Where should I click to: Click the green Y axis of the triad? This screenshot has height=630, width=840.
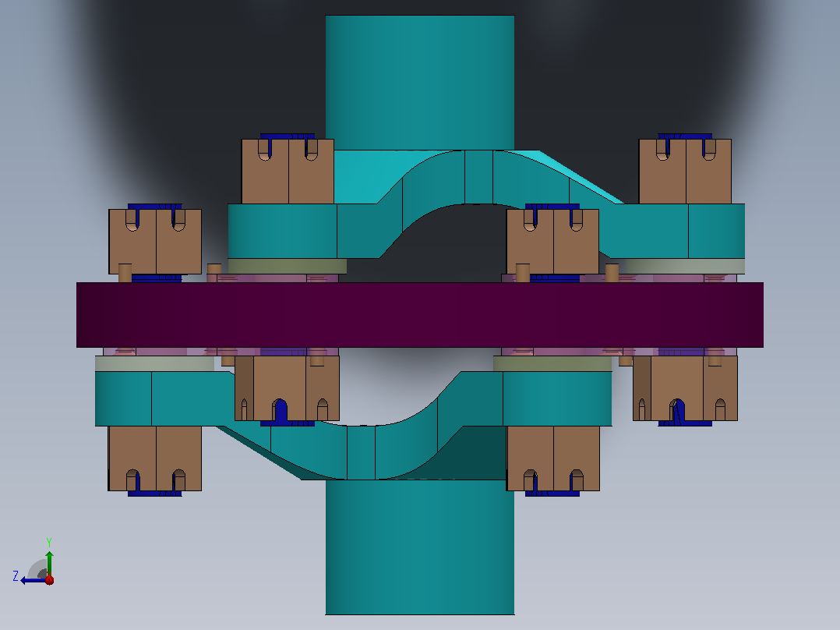tap(49, 563)
